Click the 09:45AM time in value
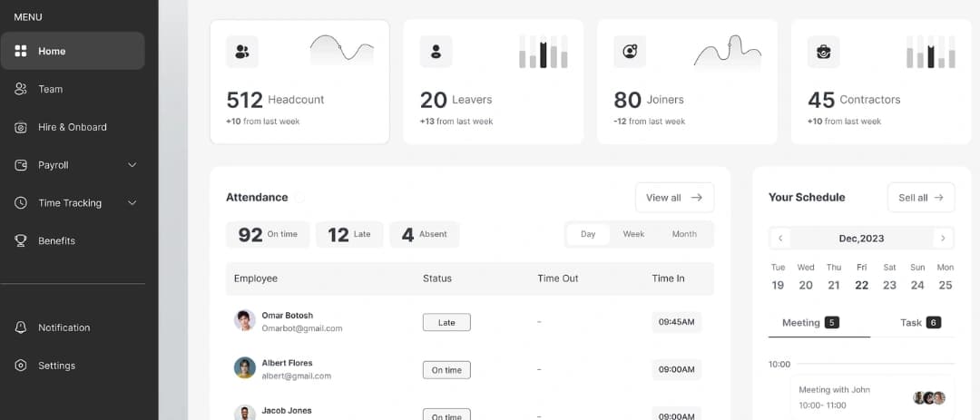 (x=676, y=323)
